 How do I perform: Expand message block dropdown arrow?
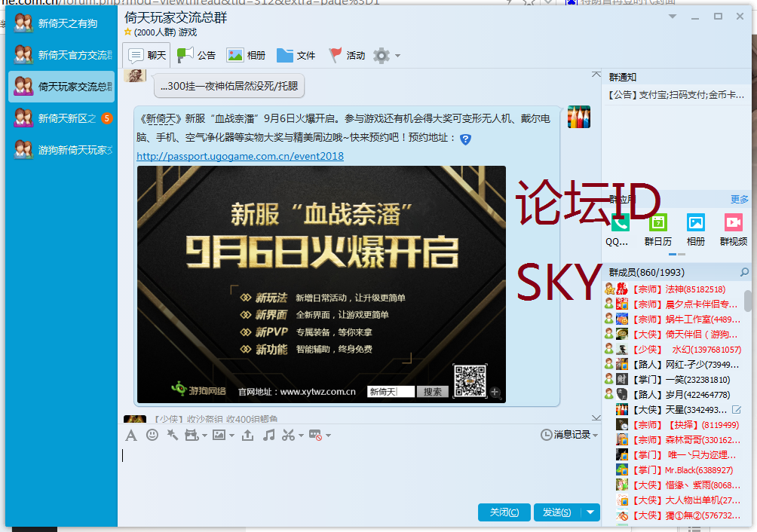[328, 436]
